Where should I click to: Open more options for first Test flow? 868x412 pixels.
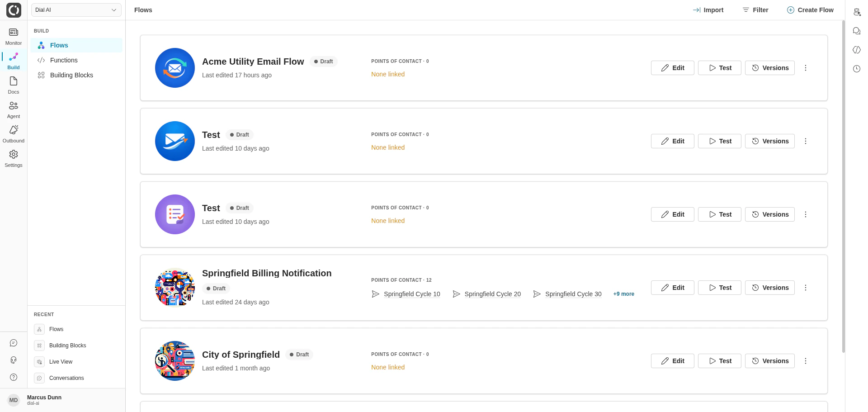pyautogui.click(x=806, y=141)
